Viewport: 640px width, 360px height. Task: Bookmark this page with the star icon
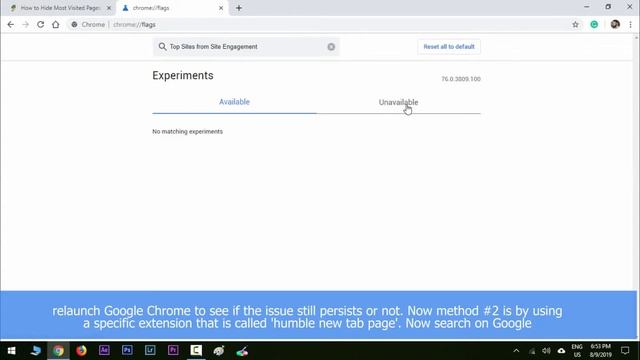tap(576, 24)
